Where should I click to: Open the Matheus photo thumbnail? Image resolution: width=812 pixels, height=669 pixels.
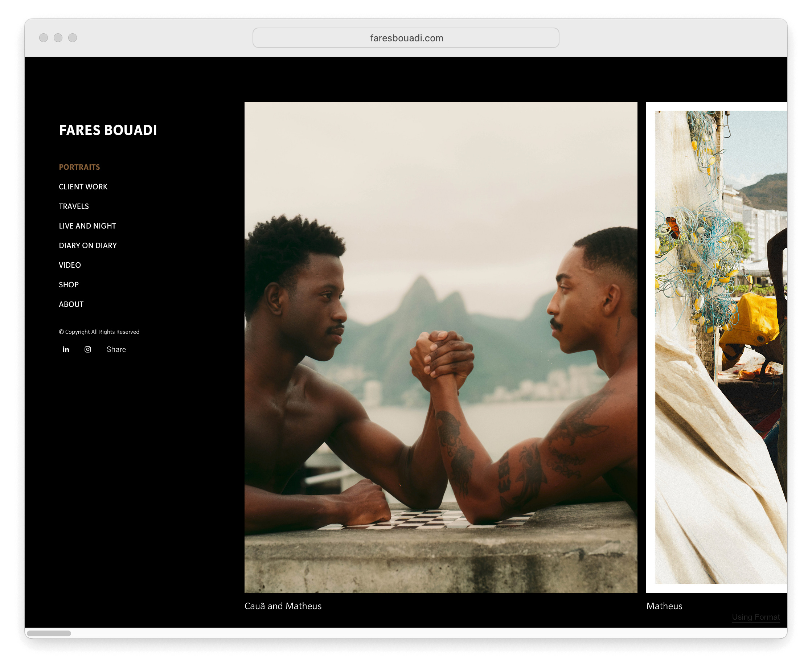click(717, 347)
